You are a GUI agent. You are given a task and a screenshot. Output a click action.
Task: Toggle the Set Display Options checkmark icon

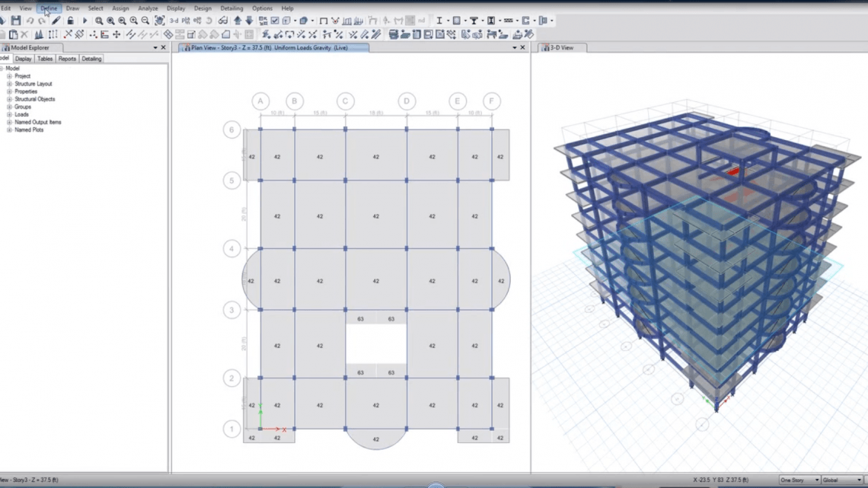[x=275, y=21]
